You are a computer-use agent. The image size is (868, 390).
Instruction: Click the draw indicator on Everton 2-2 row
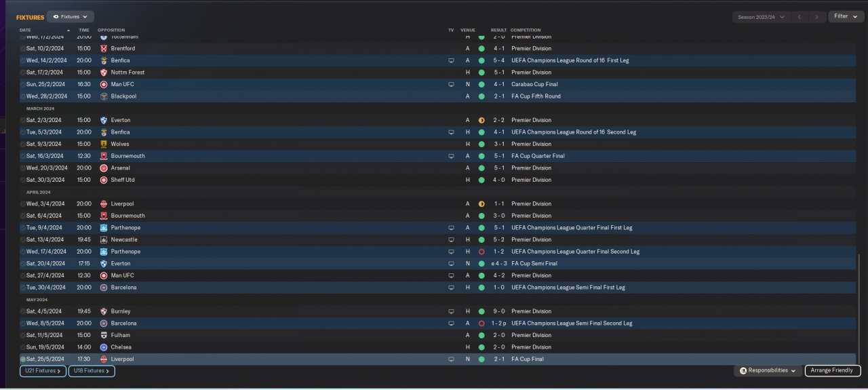(x=481, y=120)
